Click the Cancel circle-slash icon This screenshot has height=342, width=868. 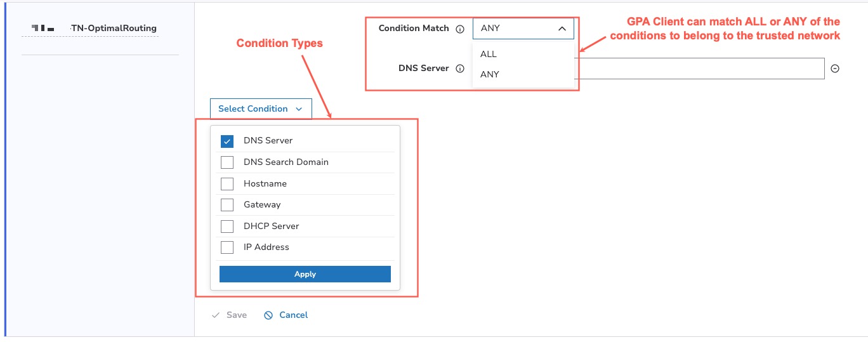point(268,315)
